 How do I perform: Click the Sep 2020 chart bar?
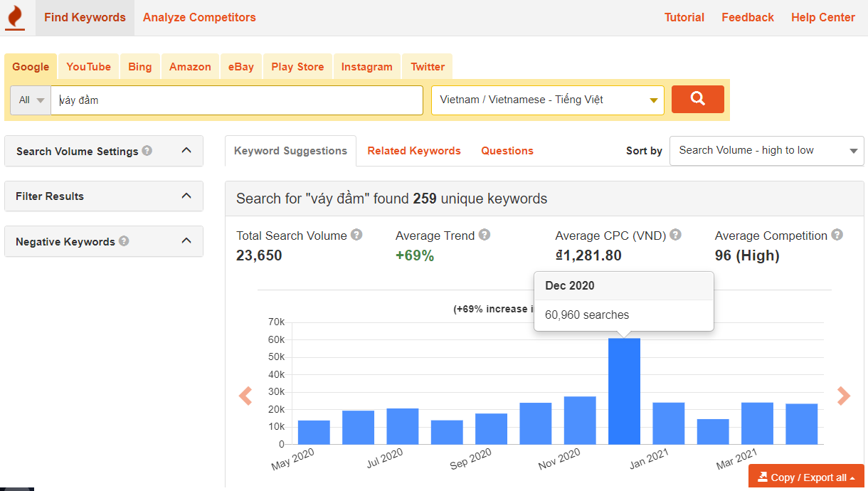click(x=491, y=429)
